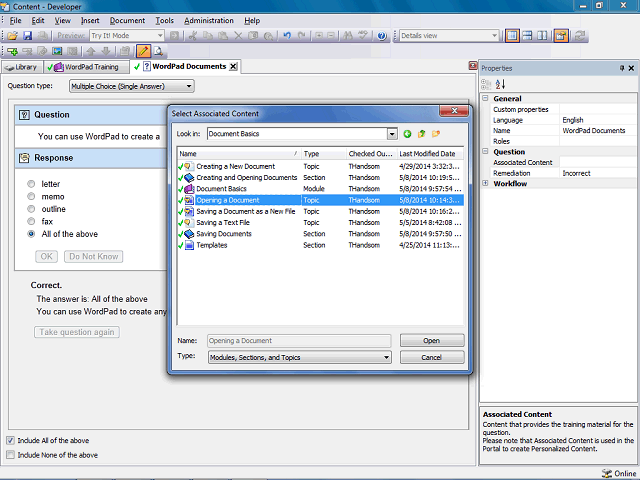The image size is (640, 480).
Task: Click the Refresh toolbar icon
Action: click(x=579, y=36)
